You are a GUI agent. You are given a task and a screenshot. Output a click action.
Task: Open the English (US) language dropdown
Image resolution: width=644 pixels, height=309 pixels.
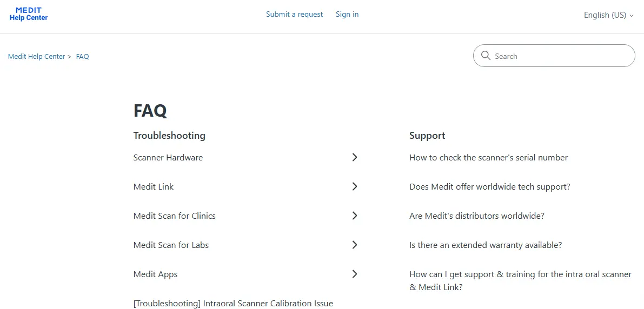[609, 15]
